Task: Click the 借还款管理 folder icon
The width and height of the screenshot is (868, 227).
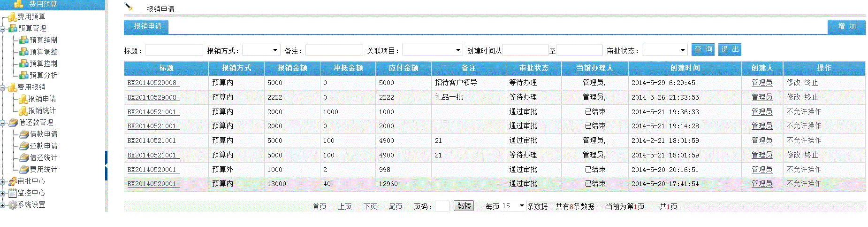Action: [x=13, y=123]
